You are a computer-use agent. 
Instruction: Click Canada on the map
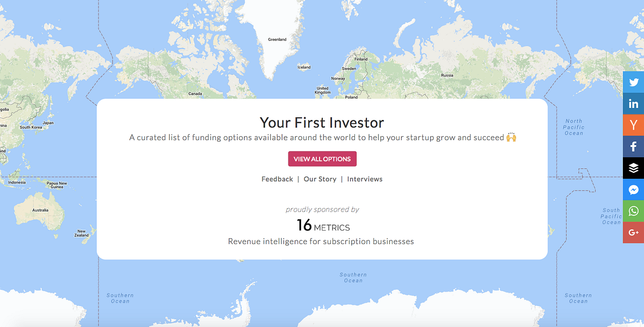tap(194, 93)
